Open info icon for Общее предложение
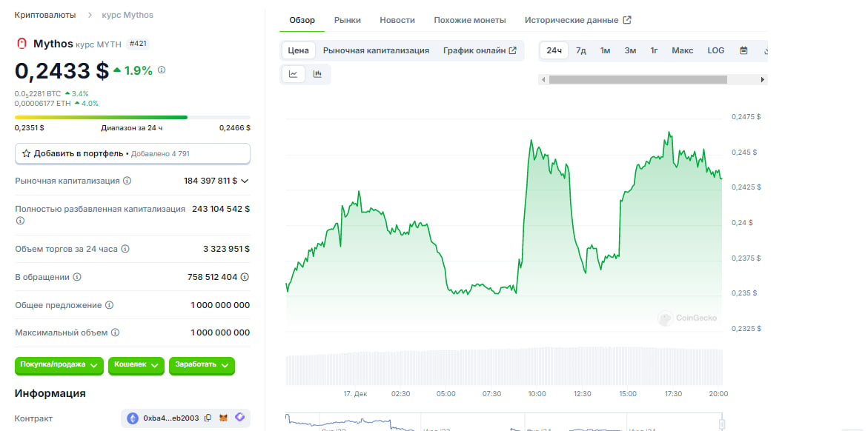The height and width of the screenshot is (431, 868). click(x=110, y=305)
